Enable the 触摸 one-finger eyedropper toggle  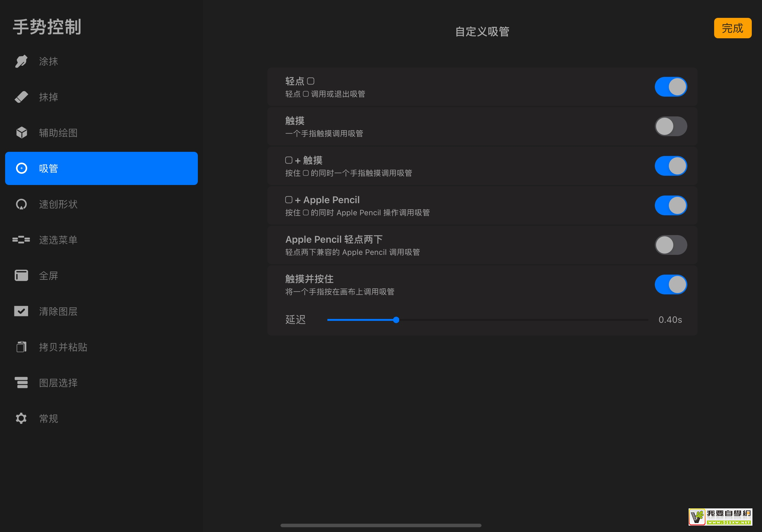[670, 126]
